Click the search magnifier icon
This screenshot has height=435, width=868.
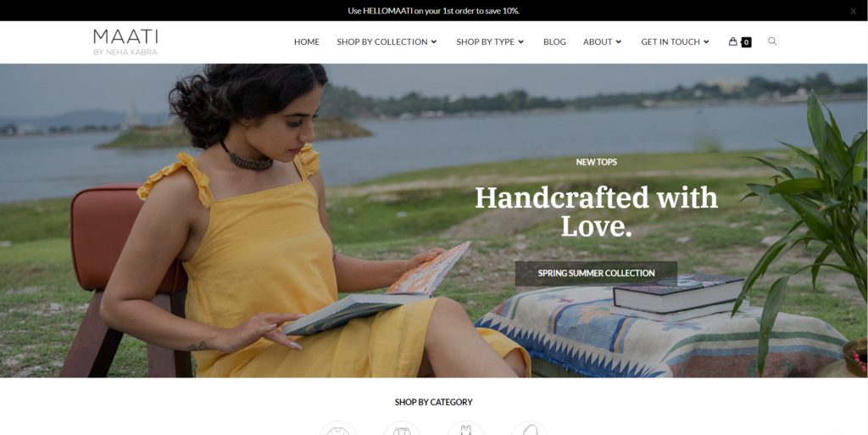[x=772, y=42]
